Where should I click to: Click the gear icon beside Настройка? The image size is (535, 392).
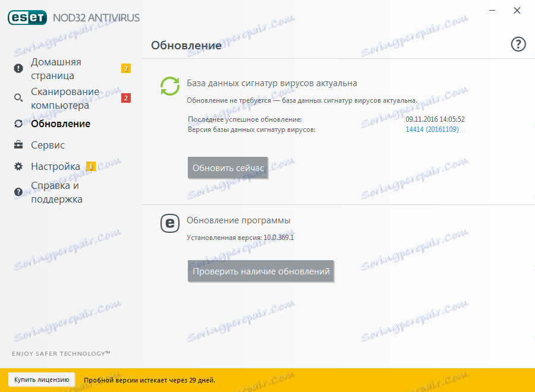point(18,166)
